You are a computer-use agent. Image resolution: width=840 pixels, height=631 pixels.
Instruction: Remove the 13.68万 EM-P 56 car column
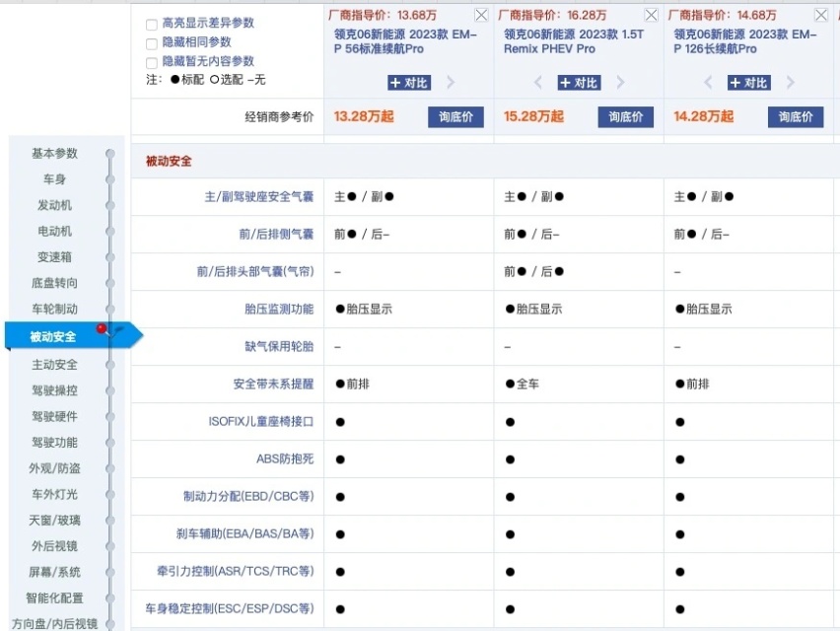[481, 15]
